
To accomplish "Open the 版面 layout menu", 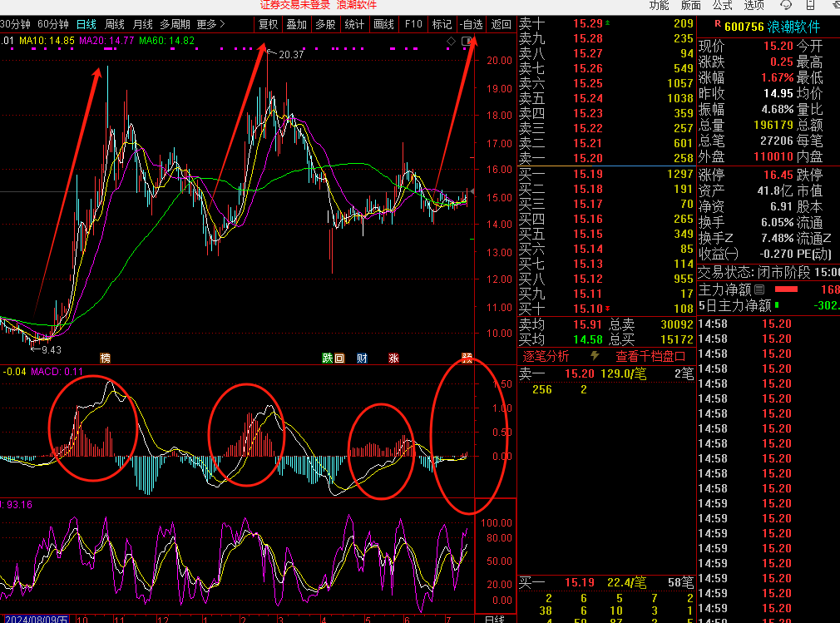I will pyautogui.click(x=690, y=5).
